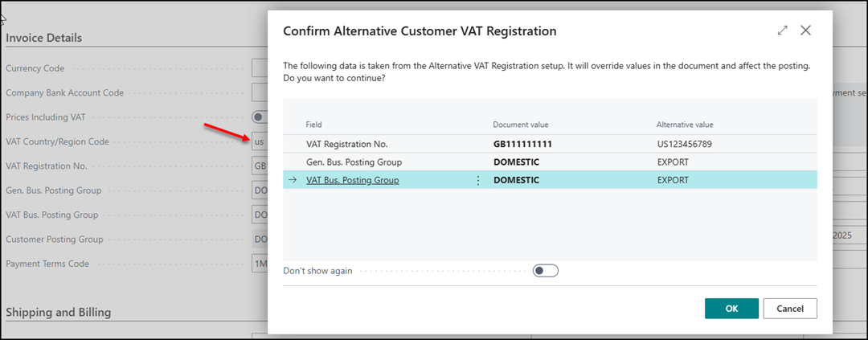Click the Payment Terms Code field
The image size is (868, 340).
(x=260, y=264)
